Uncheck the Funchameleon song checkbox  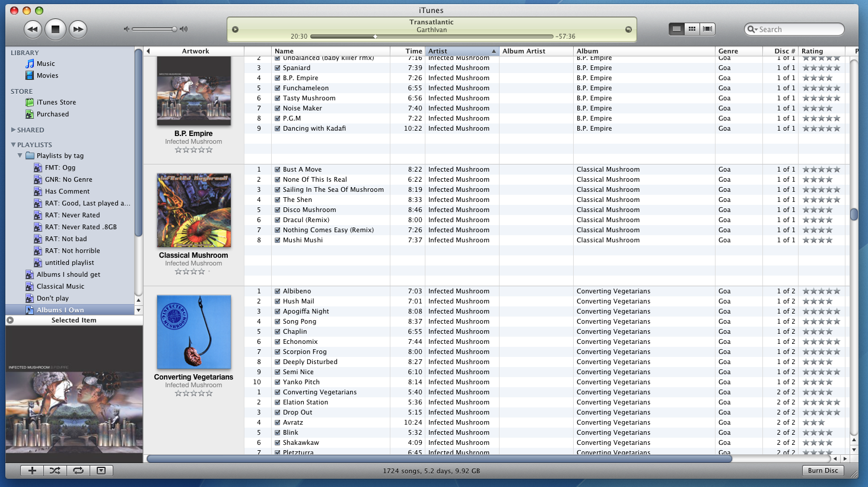click(x=277, y=88)
